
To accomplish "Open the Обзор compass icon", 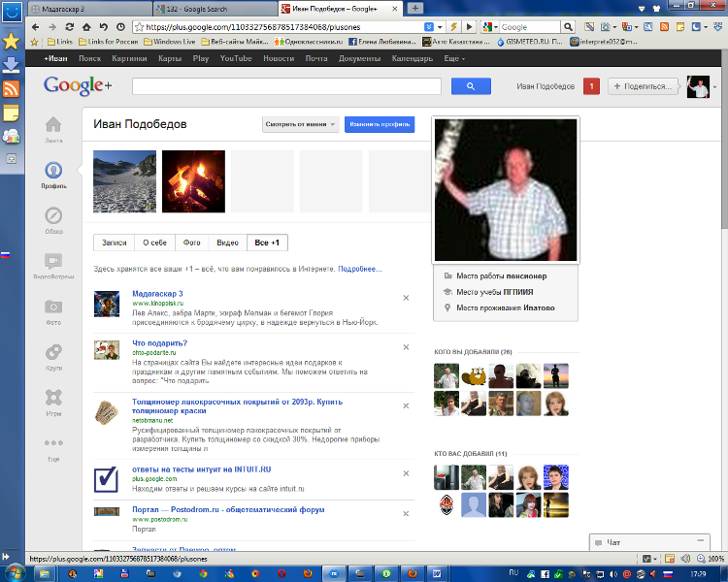I will coord(53,215).
